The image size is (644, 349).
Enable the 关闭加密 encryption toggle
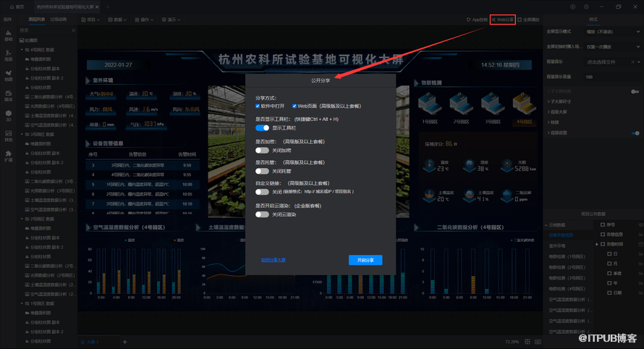point(262,149)
